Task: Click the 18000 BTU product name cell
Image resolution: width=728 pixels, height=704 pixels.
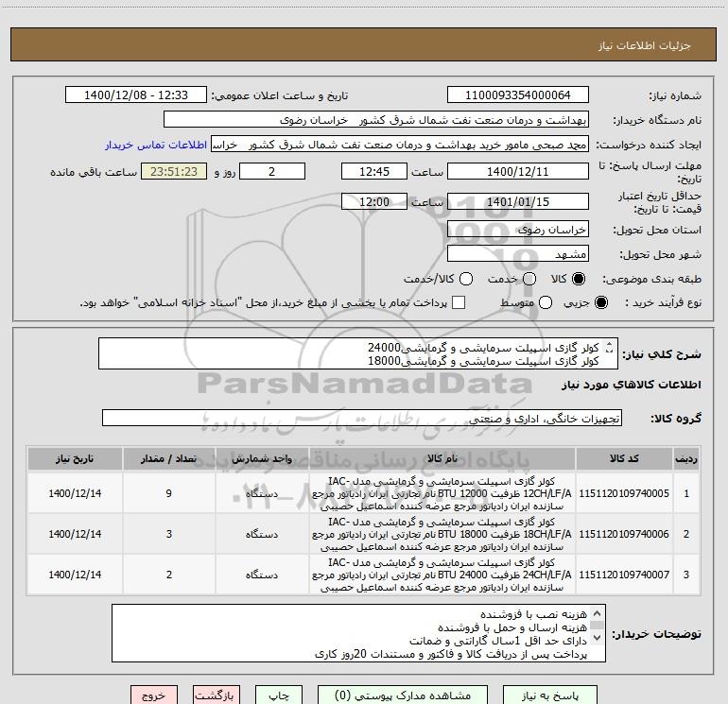Action: click(442, 534)
